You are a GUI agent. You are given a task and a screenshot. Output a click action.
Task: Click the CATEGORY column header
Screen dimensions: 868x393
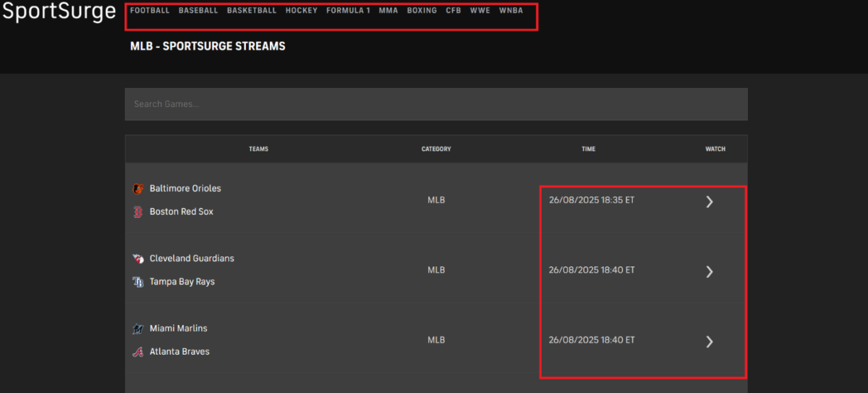pos(436,149)
